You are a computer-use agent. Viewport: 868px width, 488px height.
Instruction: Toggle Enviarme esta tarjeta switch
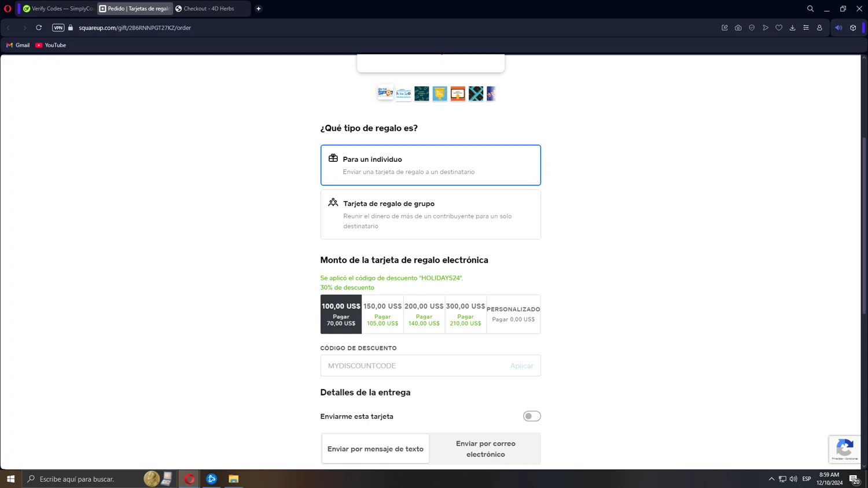coord(532,416)
